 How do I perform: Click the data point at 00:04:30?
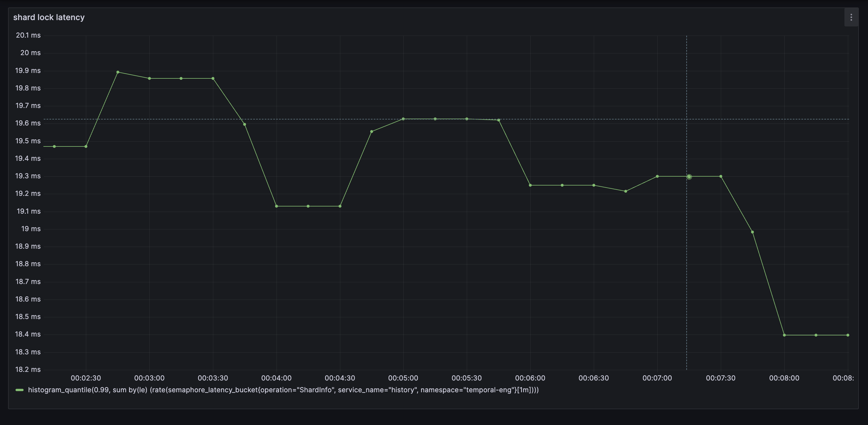point(340,206)
